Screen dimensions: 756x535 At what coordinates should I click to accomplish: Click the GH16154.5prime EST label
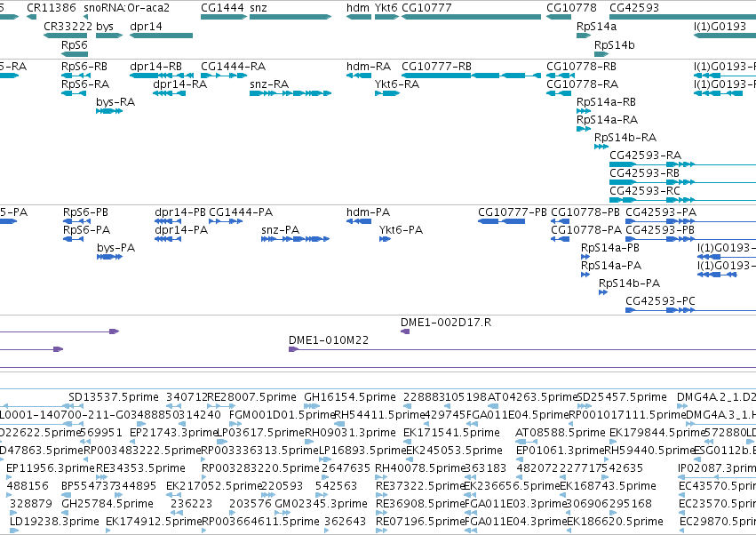(x=350, y=397)
